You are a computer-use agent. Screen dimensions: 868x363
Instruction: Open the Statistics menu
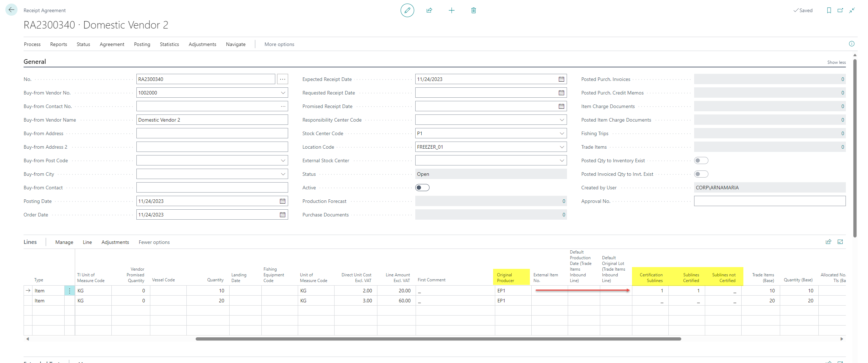pos(169,44)
